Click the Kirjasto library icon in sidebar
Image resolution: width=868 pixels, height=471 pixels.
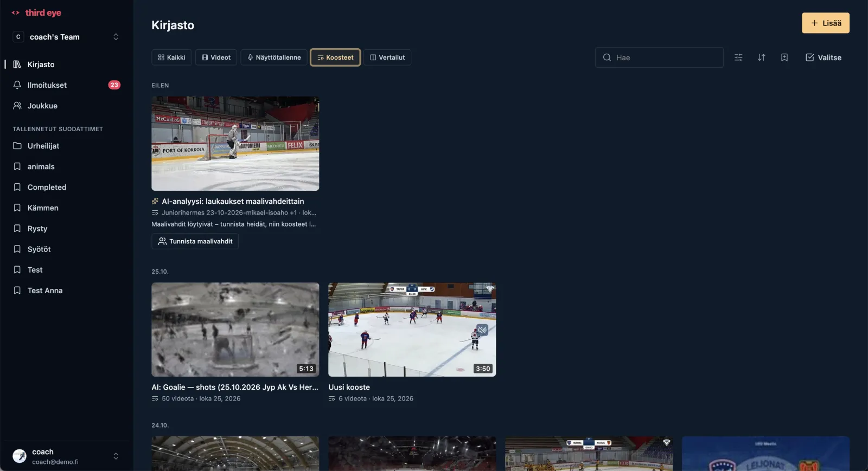tap(17, 64)
